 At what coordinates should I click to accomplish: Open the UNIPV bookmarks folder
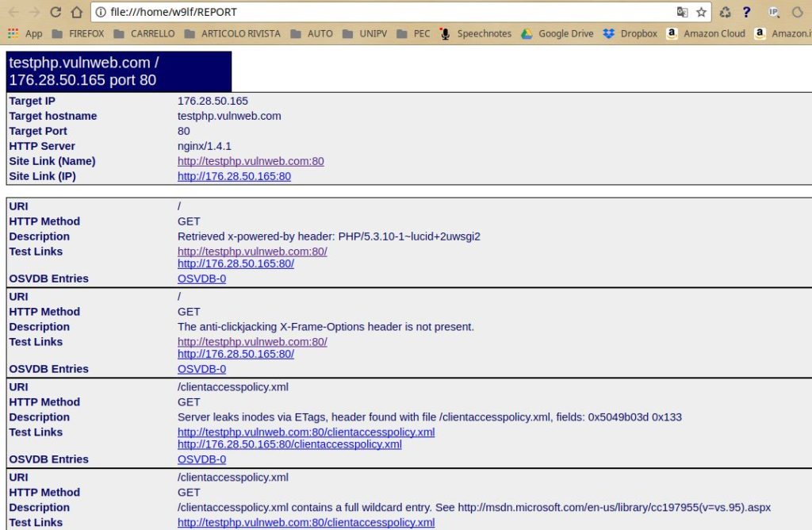[365, 33]
